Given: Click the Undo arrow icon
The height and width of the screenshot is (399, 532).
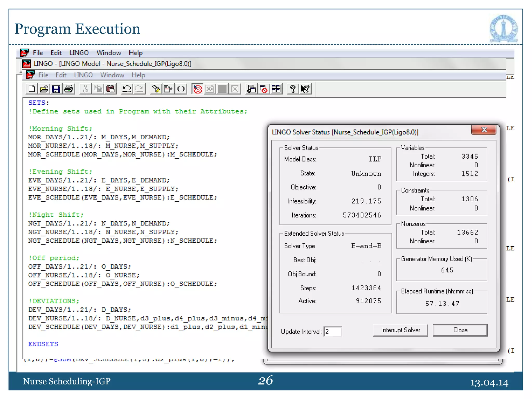Looking at the screenshot, I should 127,89.
